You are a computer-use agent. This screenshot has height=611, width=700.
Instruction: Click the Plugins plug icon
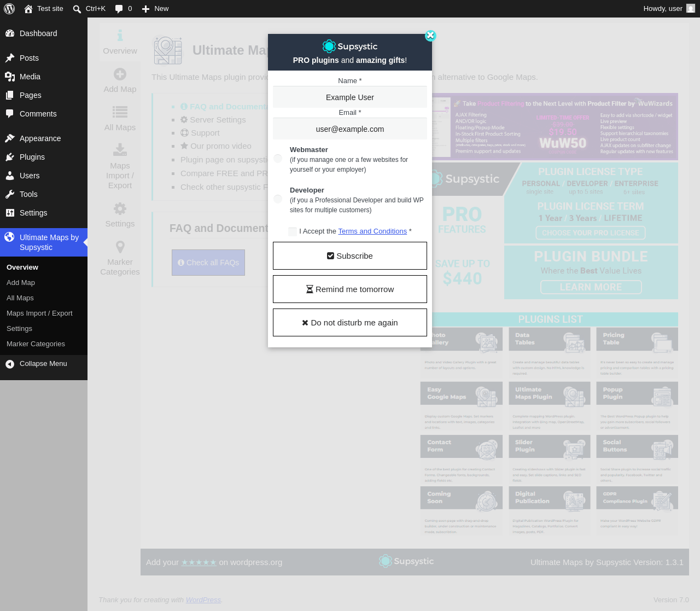pos(10,157)
